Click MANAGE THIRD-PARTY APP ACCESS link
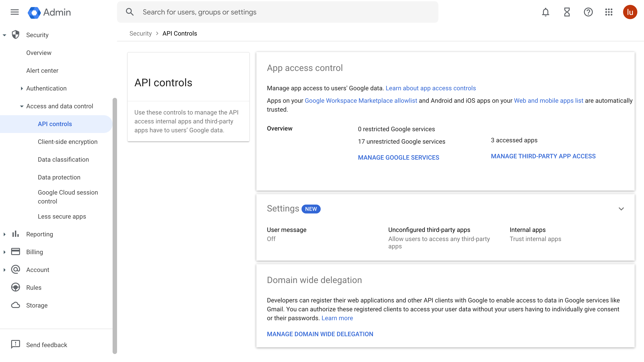Image resolution: width=644 pixels, height=362 pixels. (543, 156)
